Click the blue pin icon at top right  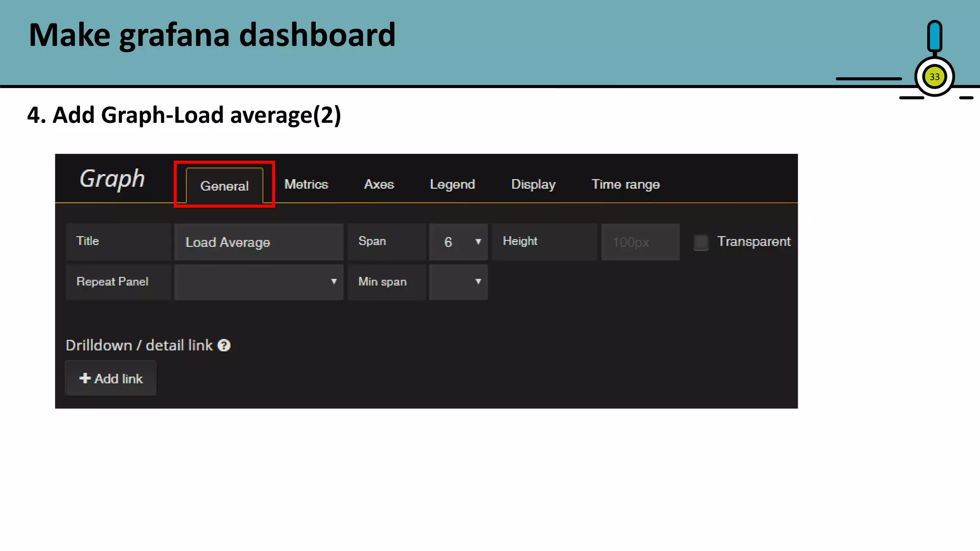(934, 36)
